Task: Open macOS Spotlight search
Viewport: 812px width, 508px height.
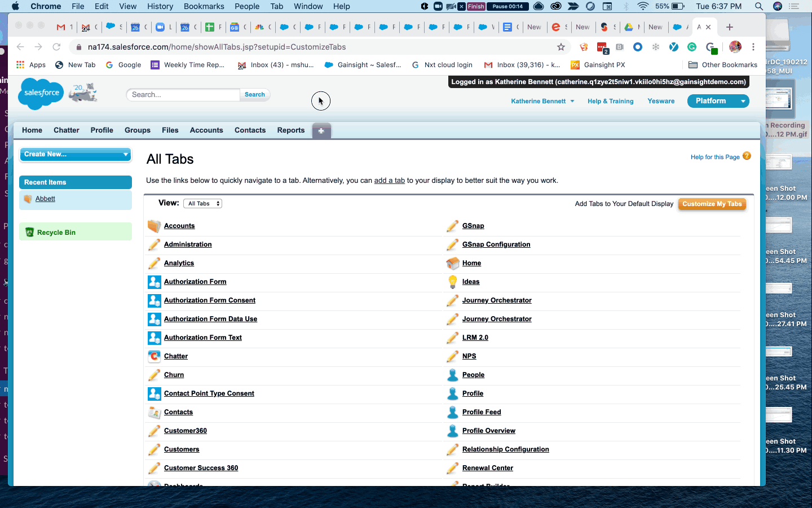Action: 759,6
